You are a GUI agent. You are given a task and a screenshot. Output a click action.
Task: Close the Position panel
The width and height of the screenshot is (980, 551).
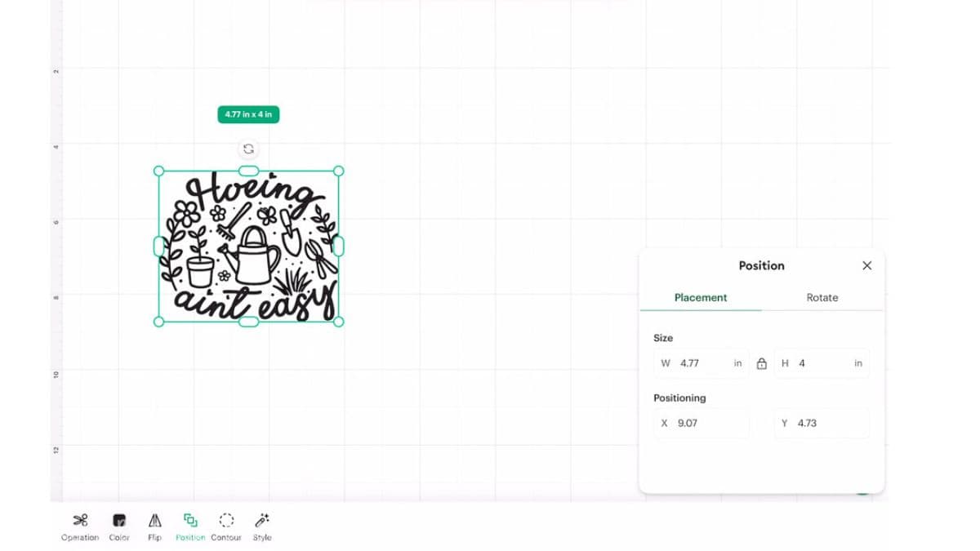coord(866,265)
